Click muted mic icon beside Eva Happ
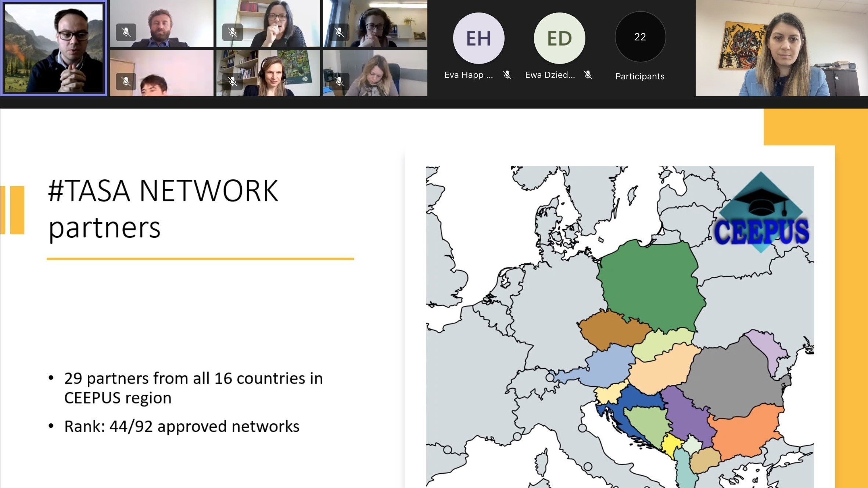Viewport: 868px width, 488px height. (507, 75)
